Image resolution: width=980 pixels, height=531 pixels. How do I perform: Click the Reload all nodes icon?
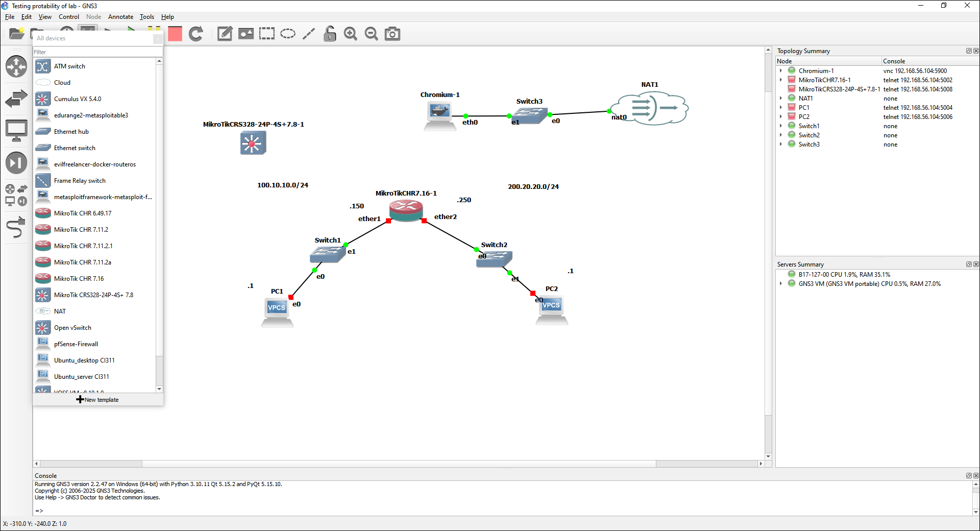[196, 34]
